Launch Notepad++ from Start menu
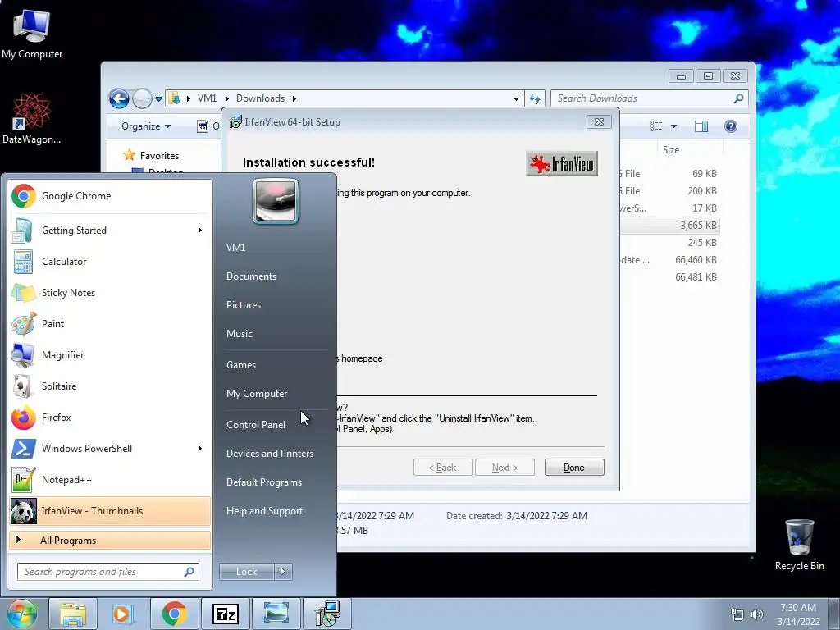 (110, 479)
